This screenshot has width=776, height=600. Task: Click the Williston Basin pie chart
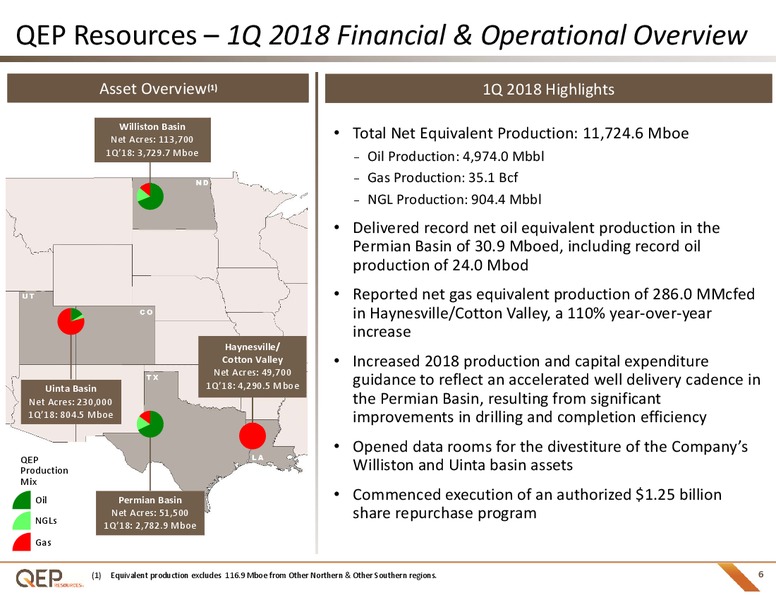150,196
